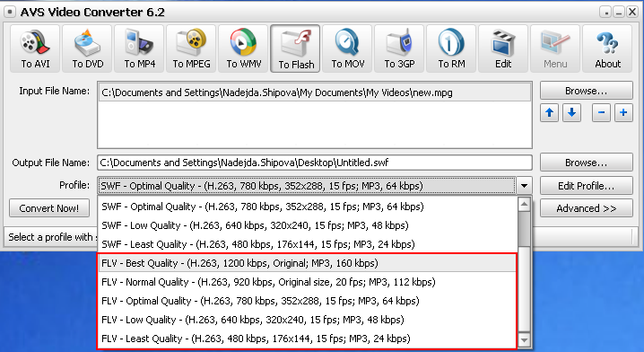
Task: Pick FLV - Least Quality profile
Action: pos(308,339)
